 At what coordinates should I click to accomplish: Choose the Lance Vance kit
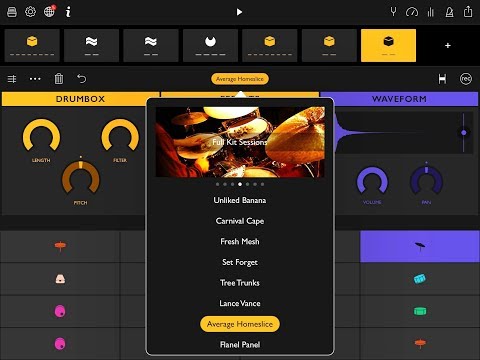pyautogui.click(x=240, y=303)
